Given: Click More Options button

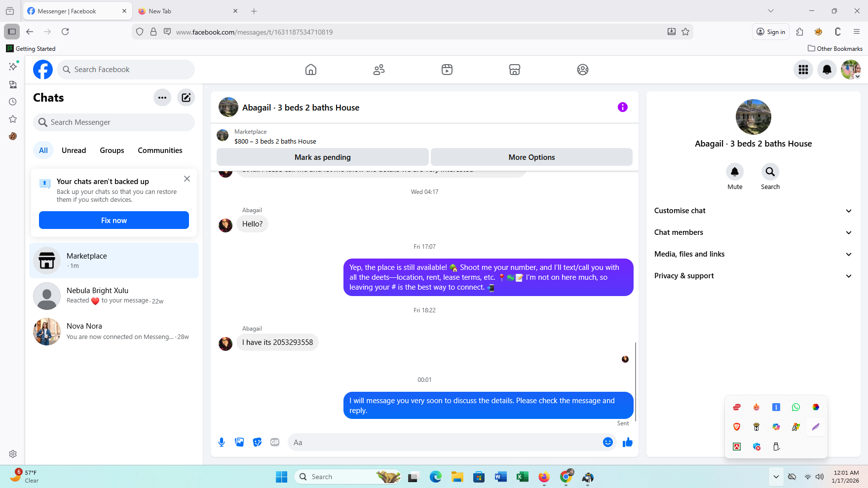Looking at the screenshot, I should click(x=531, y=157).
